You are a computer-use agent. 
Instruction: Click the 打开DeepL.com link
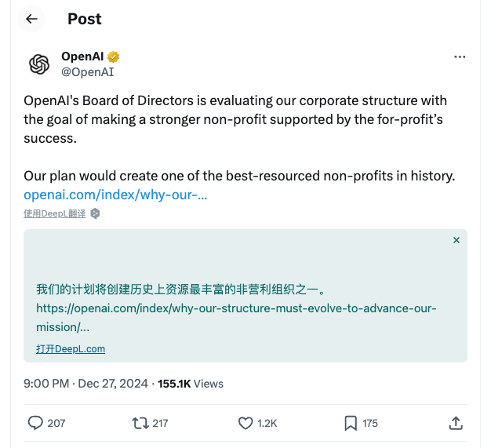(x=71, y=348)
